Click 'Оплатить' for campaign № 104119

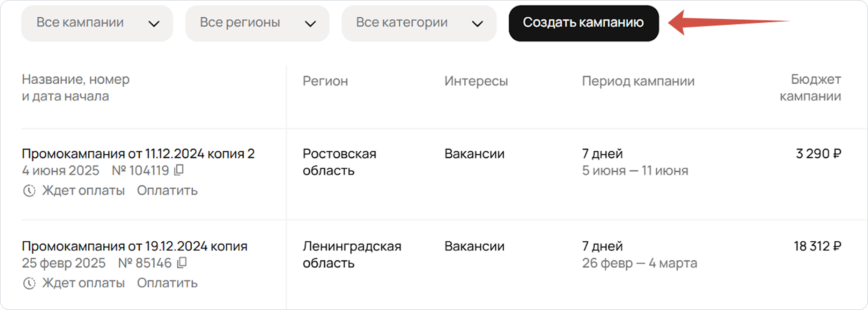coord(167,191)
